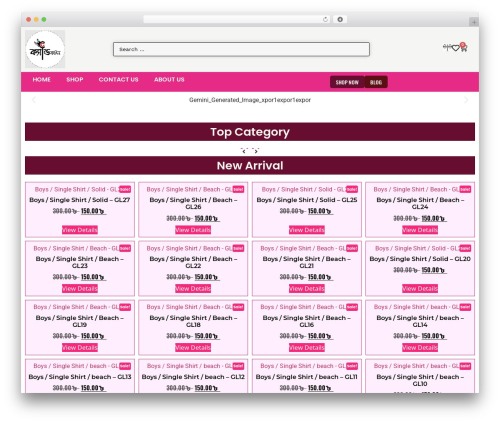Screen dimensions: 500x423
Task: Open a new browser tab with plus
Action: pyautogui.click(x=474, y=22)
